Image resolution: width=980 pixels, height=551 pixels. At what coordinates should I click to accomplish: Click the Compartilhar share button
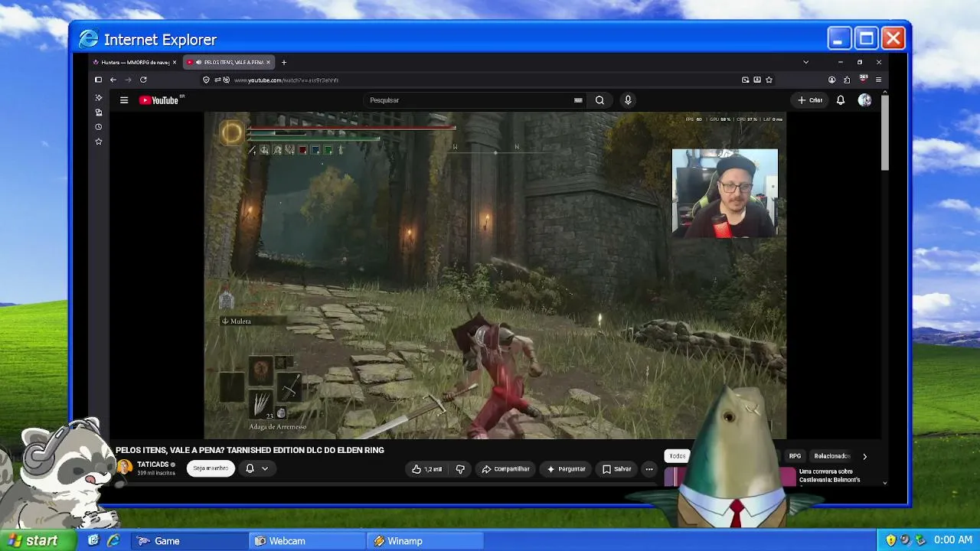coord(506,469)
